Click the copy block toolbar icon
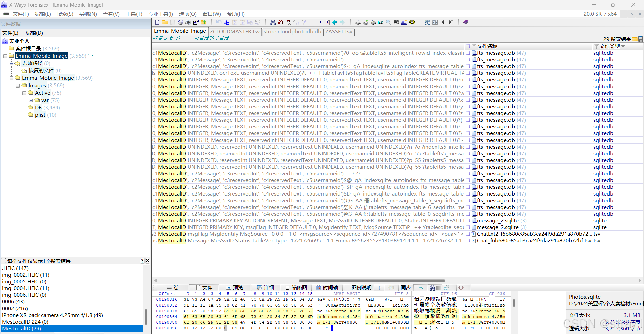The image size is (644, 334). (227, 22)
